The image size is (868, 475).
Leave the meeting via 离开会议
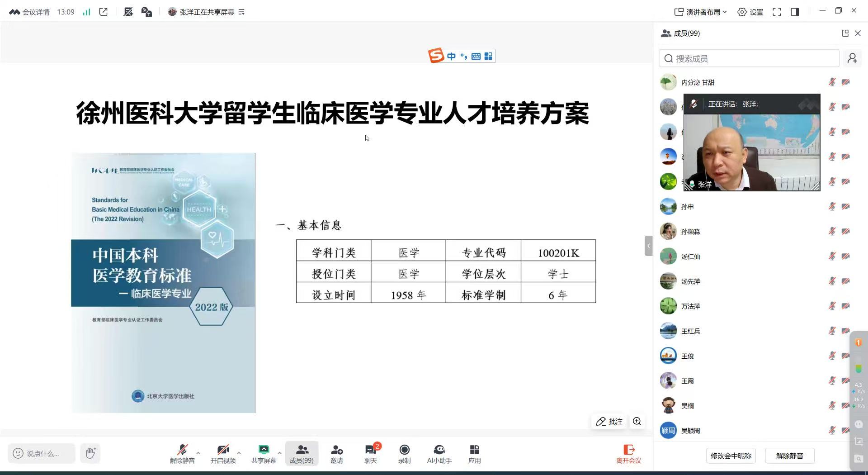pyautogui.click(x=628, y=454)
